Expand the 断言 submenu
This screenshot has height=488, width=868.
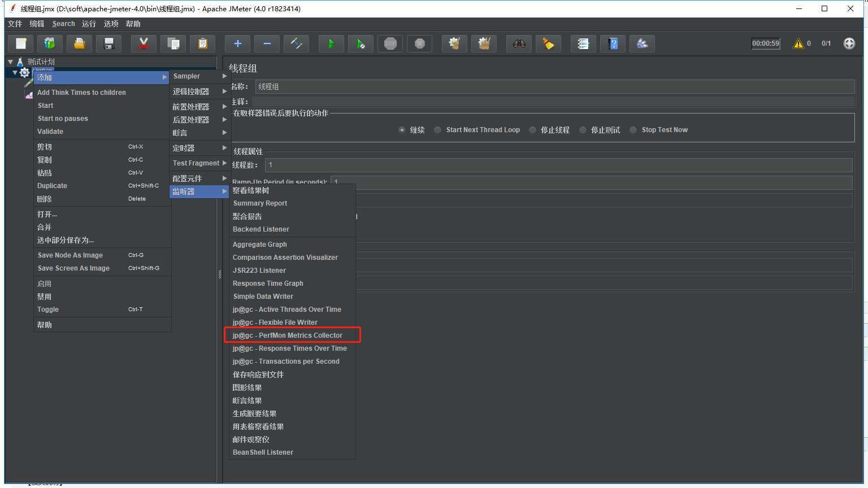click(200, 133)
